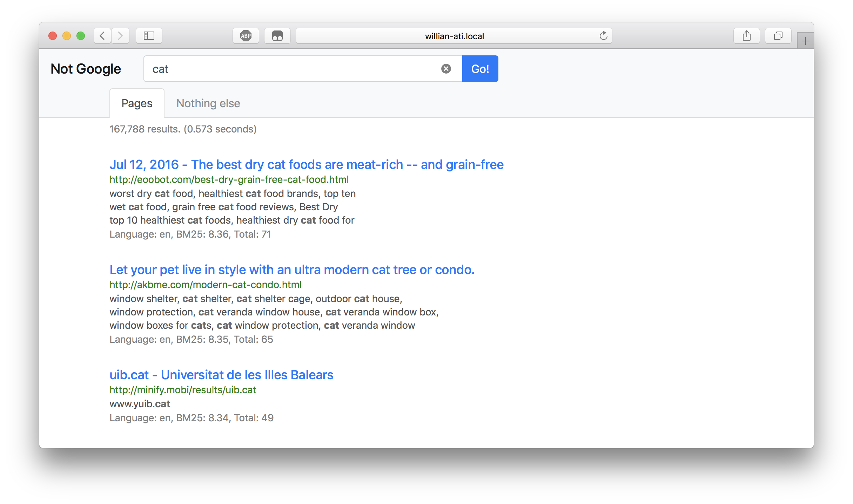The image size is (853, 504).
Task: Switch to the Nothing else tab
Action: [208, 103]
